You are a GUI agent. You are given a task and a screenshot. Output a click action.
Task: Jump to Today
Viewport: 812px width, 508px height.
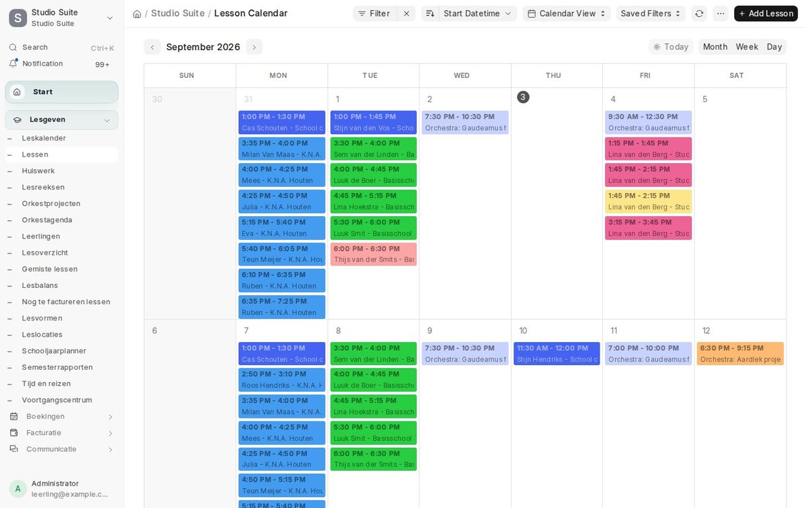pyautogui.click(x=671, y=47)
